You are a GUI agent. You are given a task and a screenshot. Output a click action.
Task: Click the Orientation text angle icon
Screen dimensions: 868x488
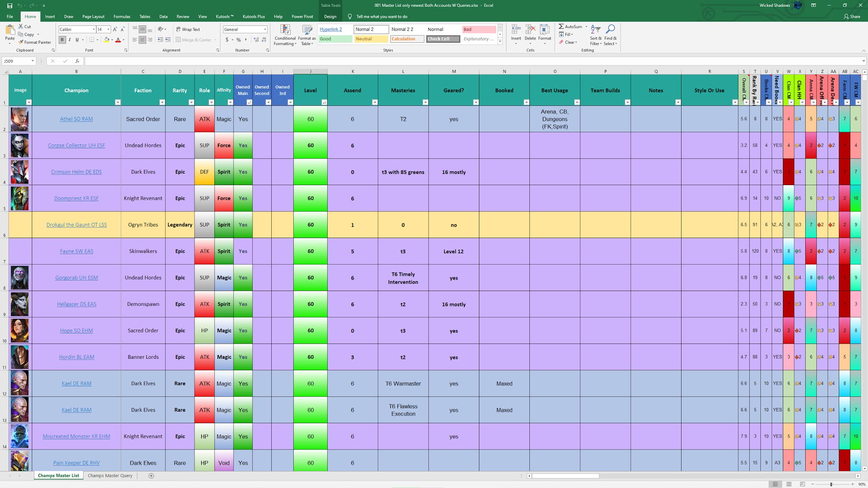pos(161,29)
